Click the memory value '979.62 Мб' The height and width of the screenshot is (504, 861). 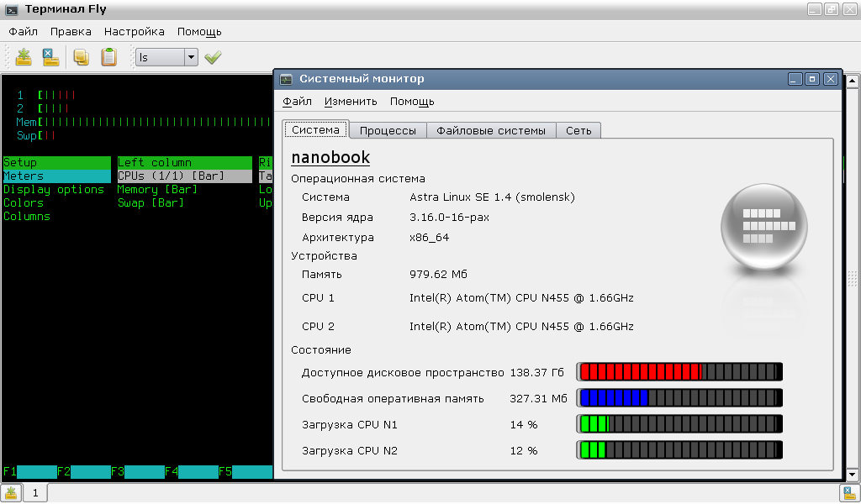click(438, 274)
